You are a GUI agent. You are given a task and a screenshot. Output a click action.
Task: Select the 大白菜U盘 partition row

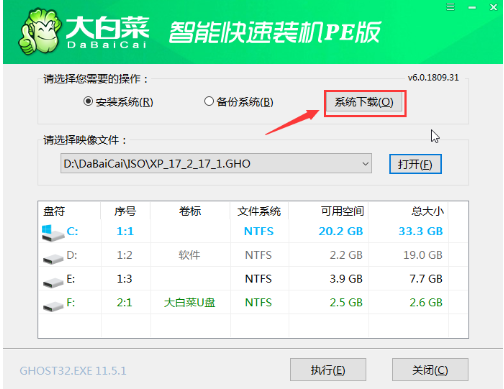253,303
